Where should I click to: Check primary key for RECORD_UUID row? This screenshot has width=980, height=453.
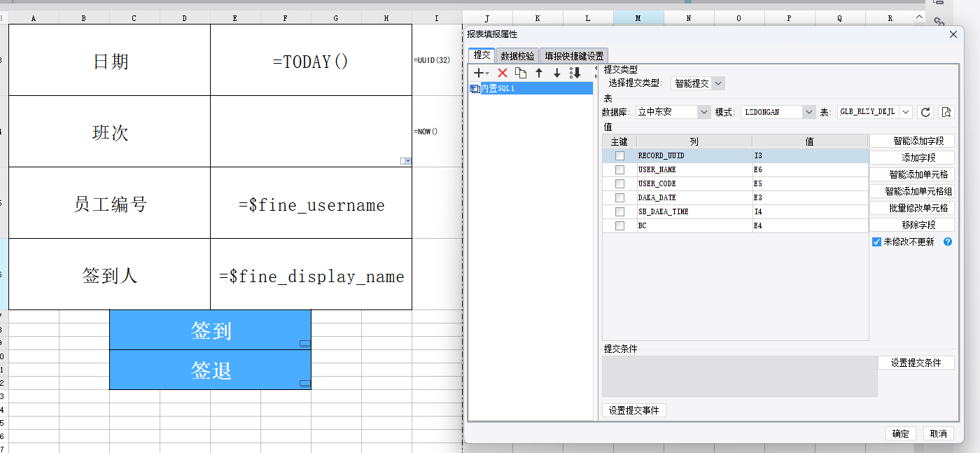point(619,155)
